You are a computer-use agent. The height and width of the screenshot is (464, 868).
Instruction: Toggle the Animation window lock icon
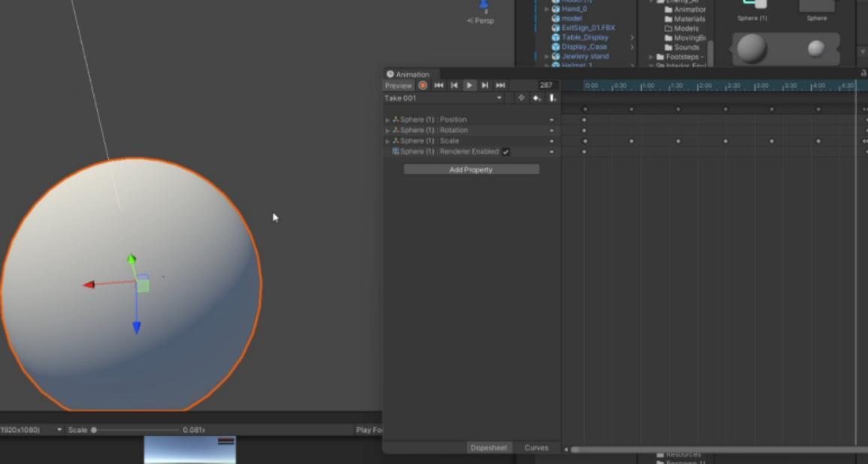[x=863, y=73]
